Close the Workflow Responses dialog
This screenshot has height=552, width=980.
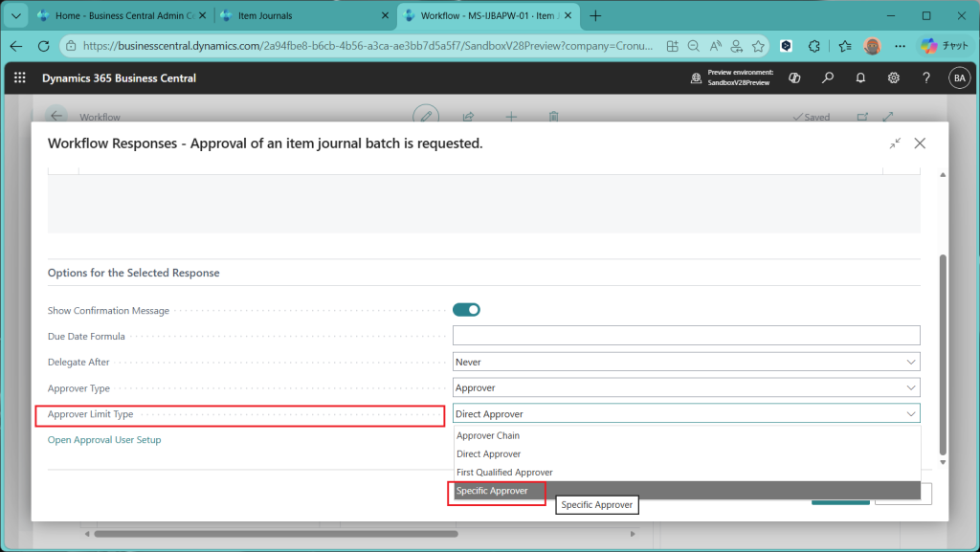point(920,144)
